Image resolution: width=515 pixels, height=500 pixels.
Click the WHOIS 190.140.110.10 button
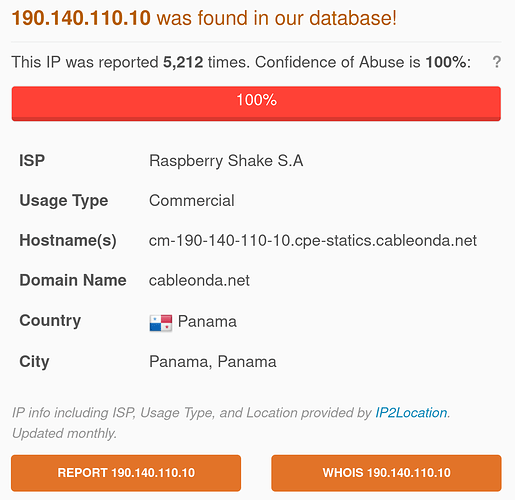point(386,473)
